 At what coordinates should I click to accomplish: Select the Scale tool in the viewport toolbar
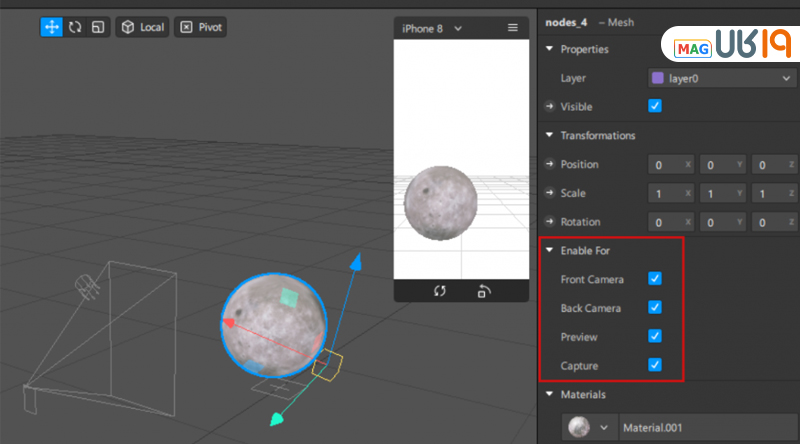(x=97, y=27)
